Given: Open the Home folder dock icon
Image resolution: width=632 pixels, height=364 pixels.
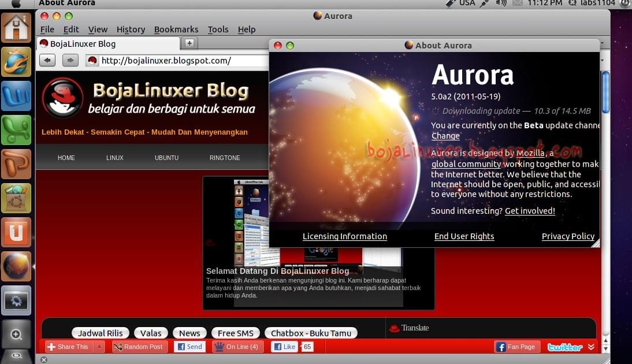Looking at the screenshot, I should pos(16,27).
